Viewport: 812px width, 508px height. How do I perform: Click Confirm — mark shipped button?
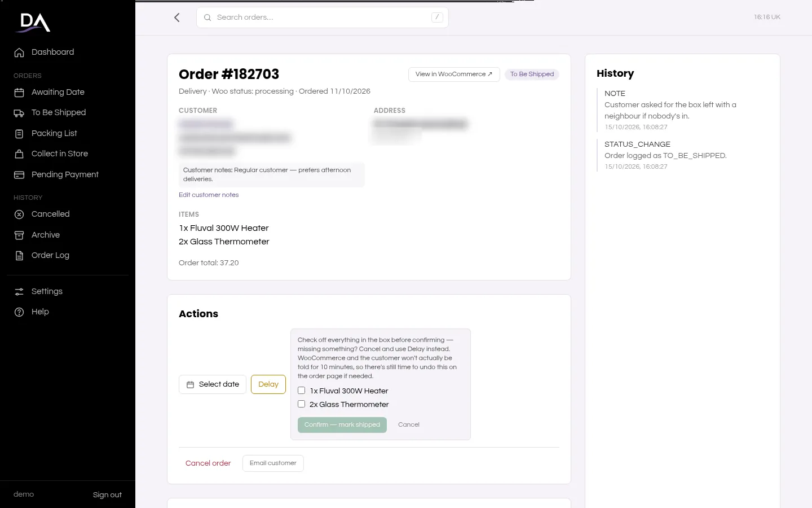[342, 425]
